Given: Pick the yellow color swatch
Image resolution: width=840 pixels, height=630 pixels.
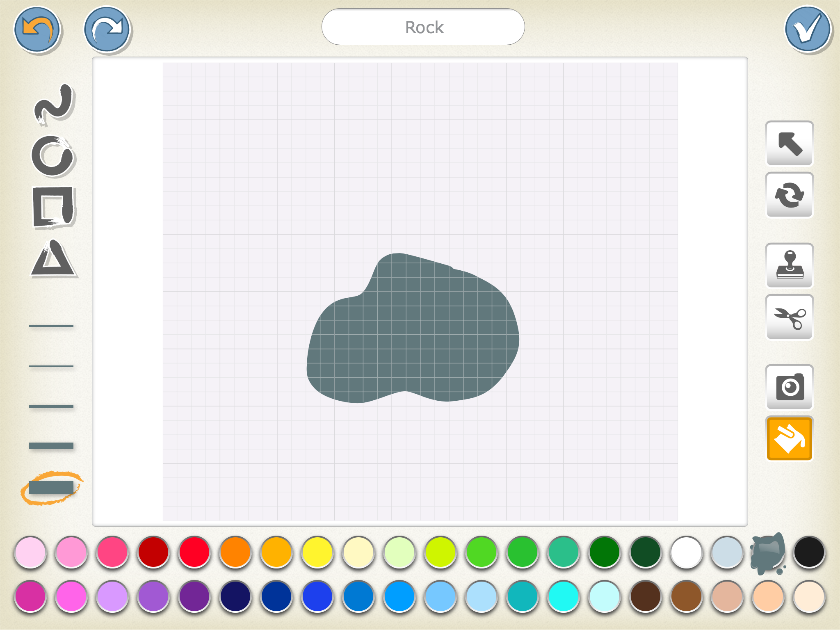Looking at the screenshot, I should [x=317, y=552].
